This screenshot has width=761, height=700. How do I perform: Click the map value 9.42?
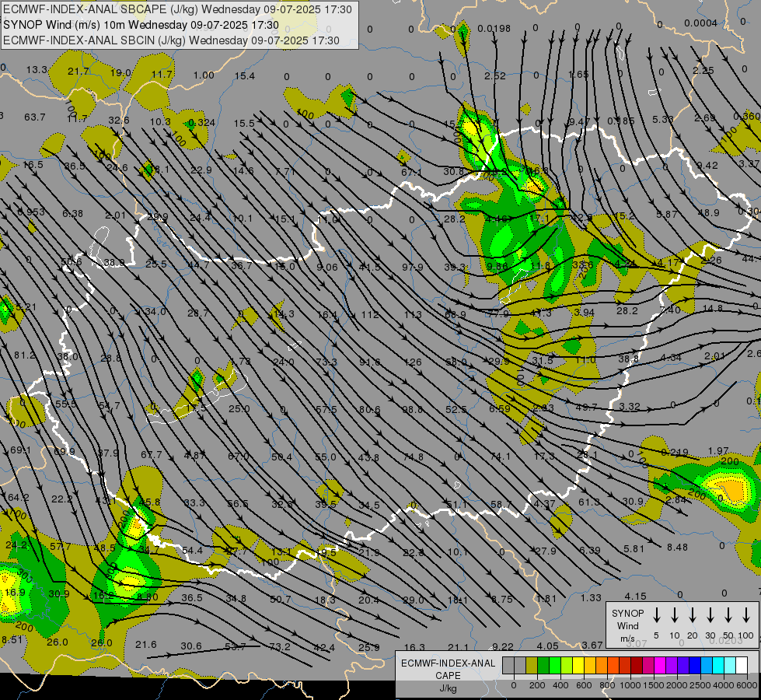pos(707,165)
